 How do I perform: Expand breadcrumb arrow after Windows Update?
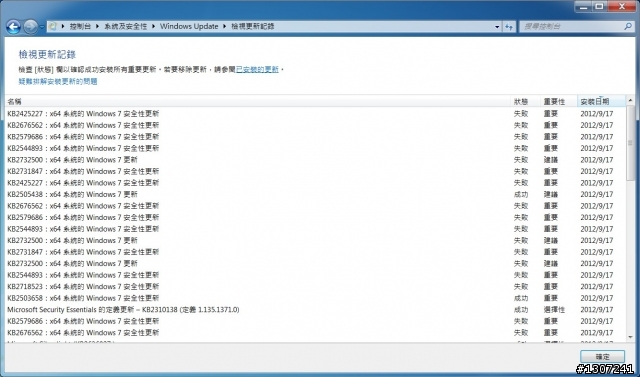[x=224, y=27]
